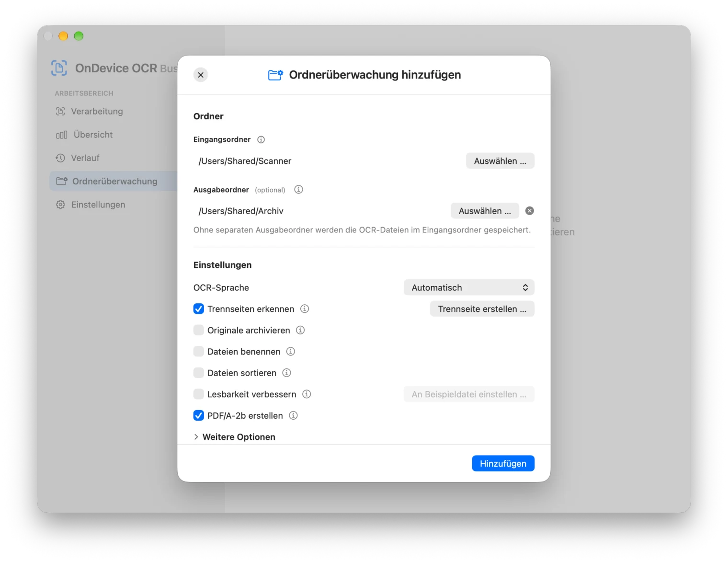Show info for Originale archivieren

click(x=300, y=330)
